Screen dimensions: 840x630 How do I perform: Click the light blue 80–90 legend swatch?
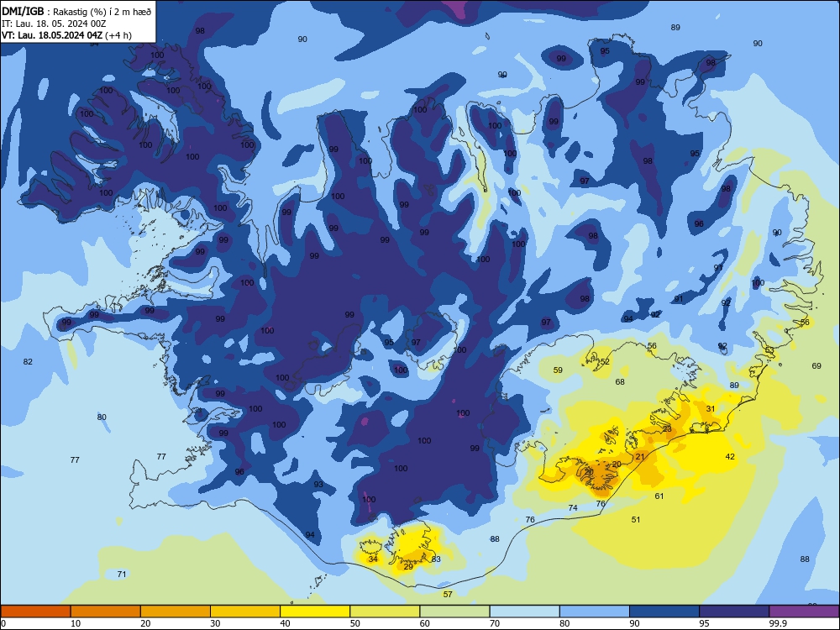pos(595,612)
